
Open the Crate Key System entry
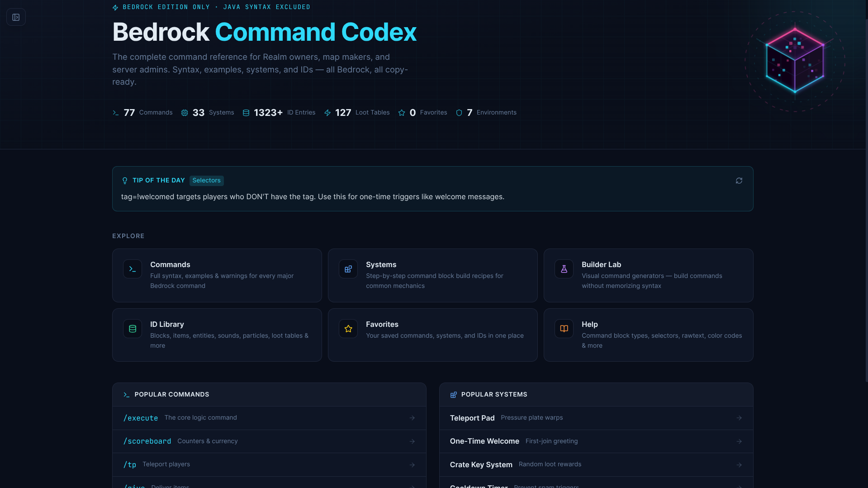(x=596, y=465)
